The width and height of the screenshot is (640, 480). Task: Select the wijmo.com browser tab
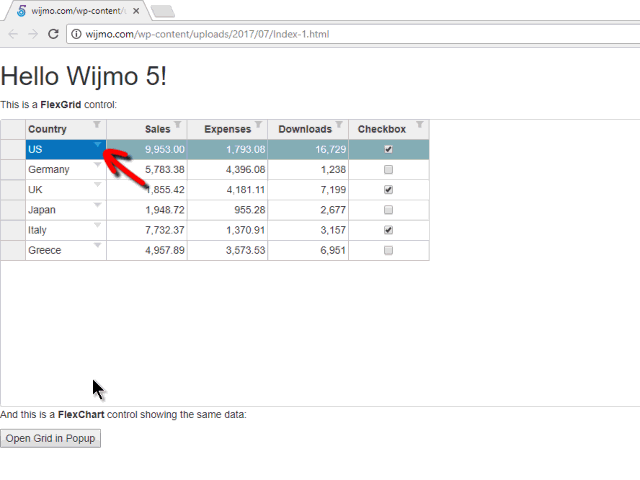75,11
